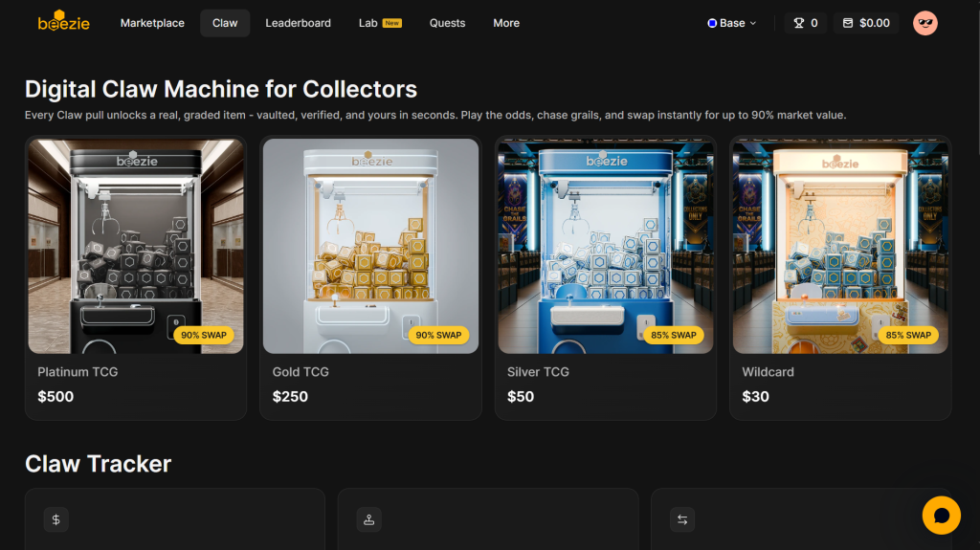Click the $500 price text

point(56,396)
